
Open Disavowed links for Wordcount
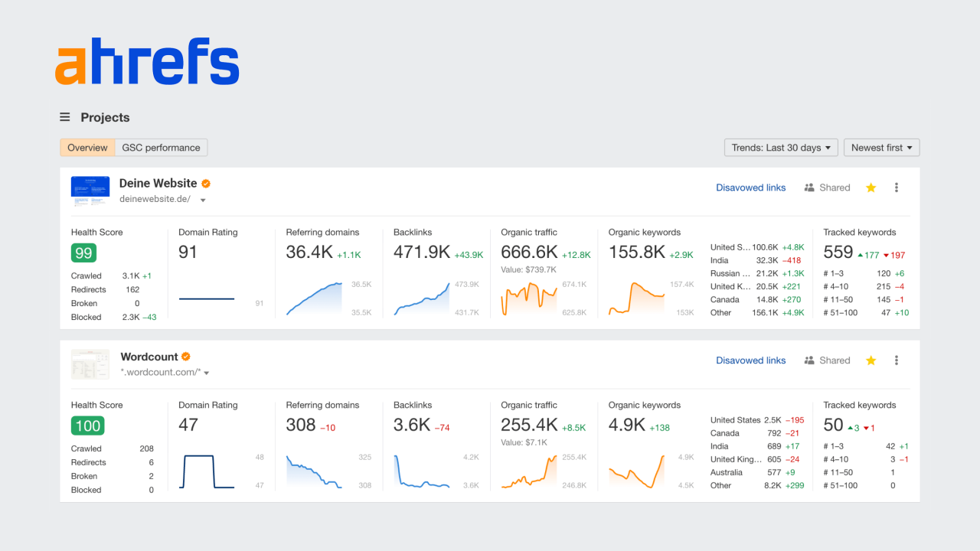click(751, 360)
